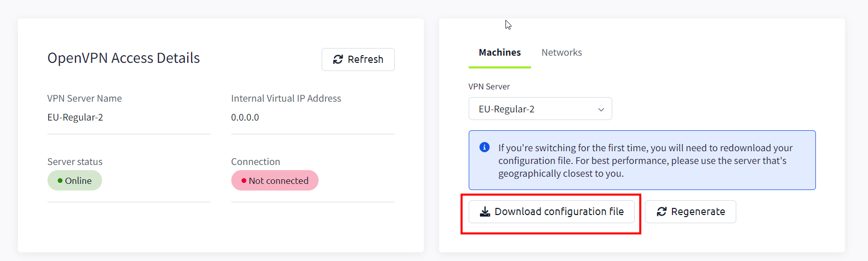Click the Refresh button's circular arrows icon
Image resolution: width=868 pixels, height=261 pixels.
[x=337, y=60]
